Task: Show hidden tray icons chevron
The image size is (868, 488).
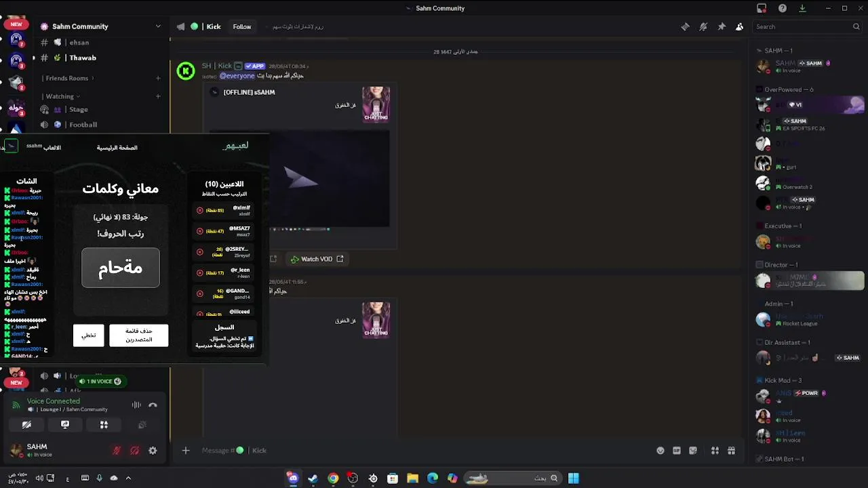Action: [128, 479]
